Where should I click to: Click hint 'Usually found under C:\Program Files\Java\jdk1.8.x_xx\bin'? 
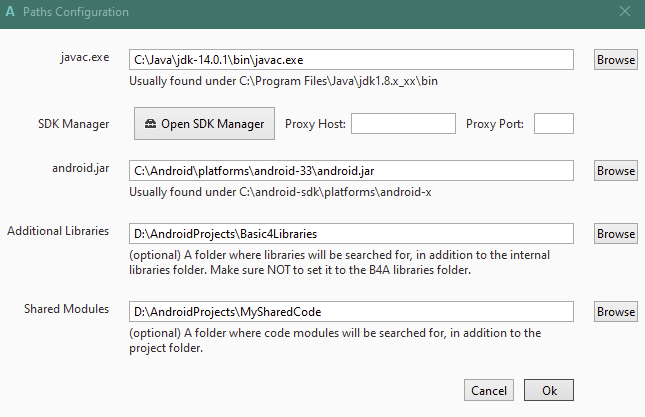pos(283,81)
